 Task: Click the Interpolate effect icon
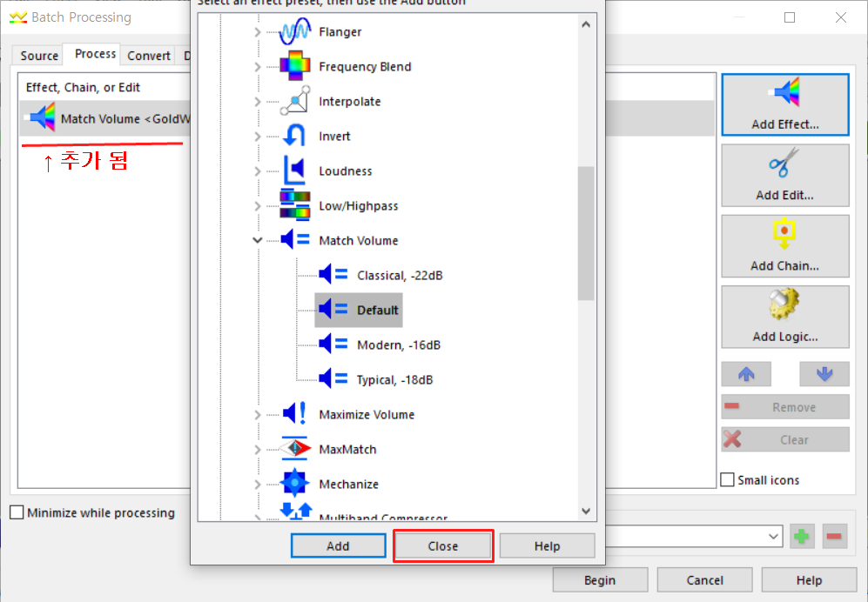pyautogui.click(x=294, y=101)
